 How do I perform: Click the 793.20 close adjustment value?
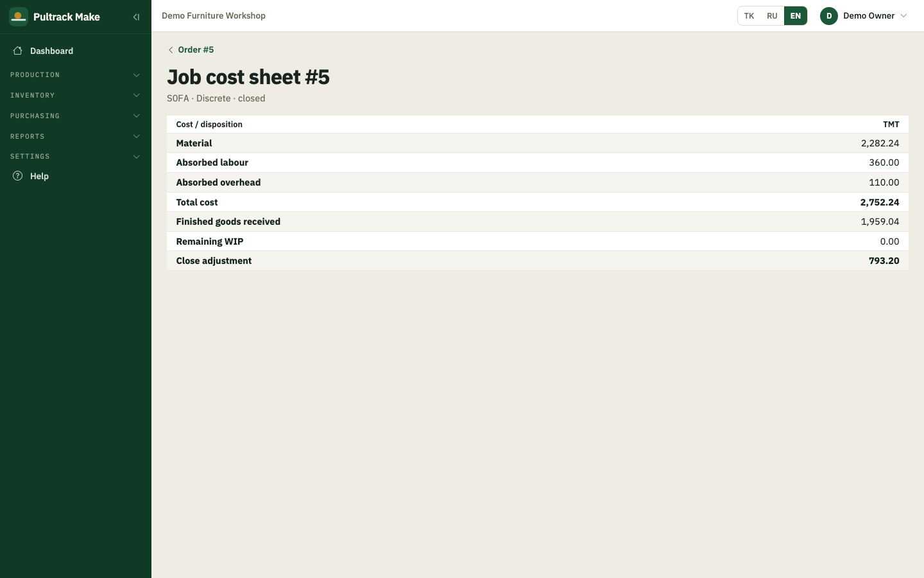[884, 261]
